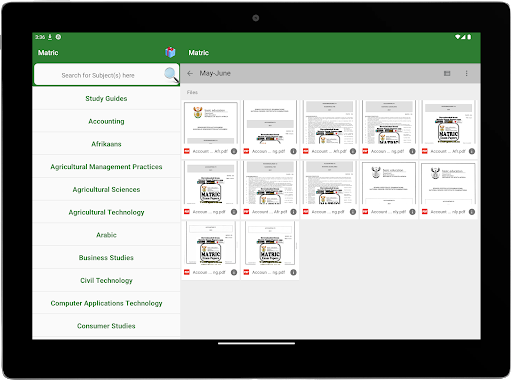Screen dimensions: 512x380
Task: Click the red PDF icon of first file
Action: click(x=187, y=151)
